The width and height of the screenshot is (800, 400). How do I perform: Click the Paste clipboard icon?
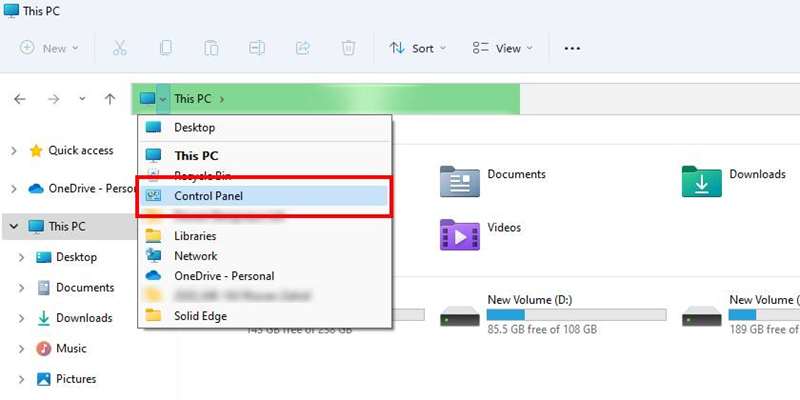211,48
